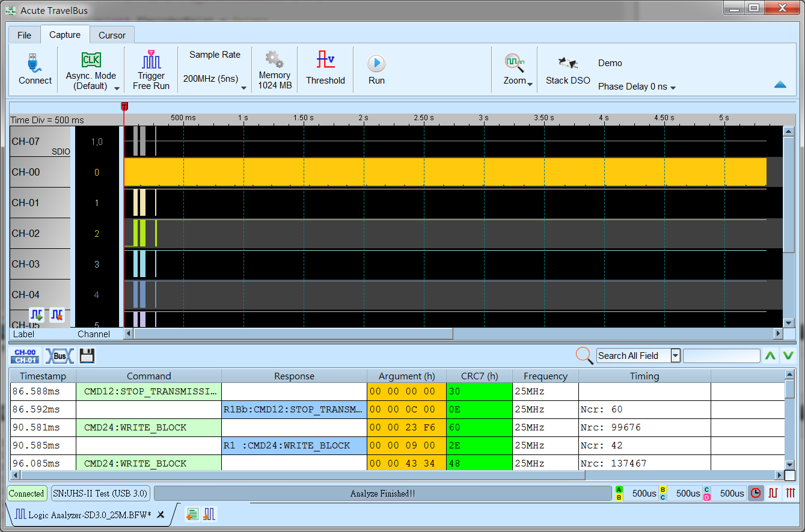Click the yellow CH-00 waveform trace

click(x=445, y=172)
